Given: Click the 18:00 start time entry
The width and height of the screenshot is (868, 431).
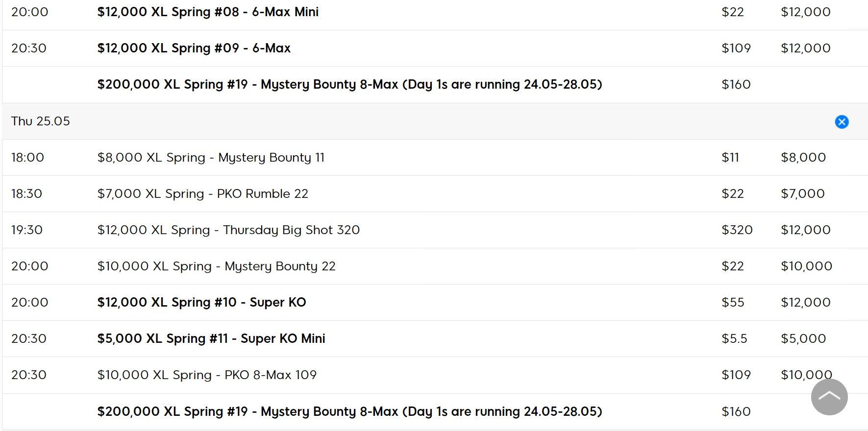Looking at the screenshot, I should tap(27, 158).
